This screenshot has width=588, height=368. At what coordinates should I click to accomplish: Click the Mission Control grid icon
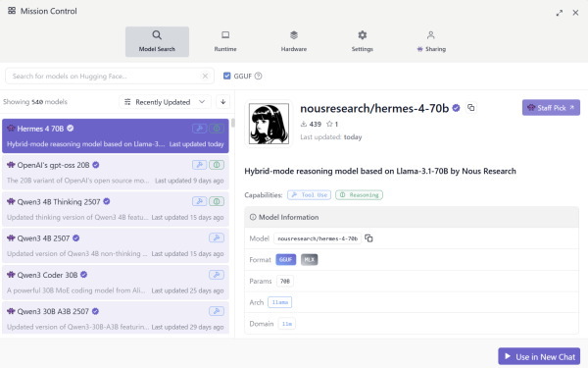click(x=12, y=11)
